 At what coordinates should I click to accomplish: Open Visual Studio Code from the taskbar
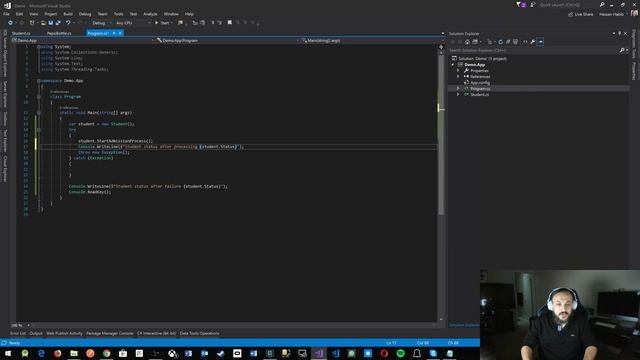click(x=336, y=353)
